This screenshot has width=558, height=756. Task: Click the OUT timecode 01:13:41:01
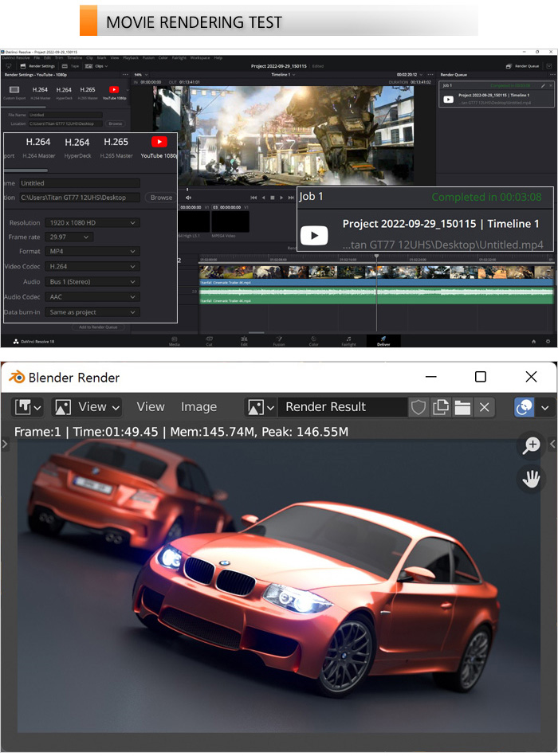pos(191,82)
